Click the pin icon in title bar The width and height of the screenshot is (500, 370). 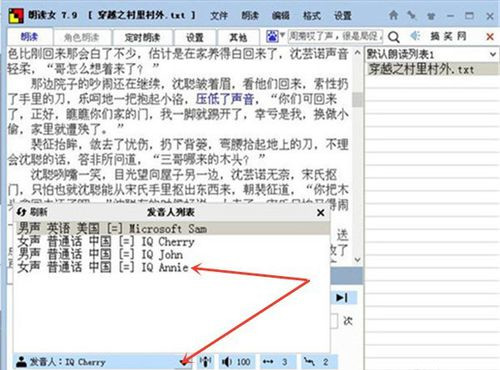[x=412, y=15]
